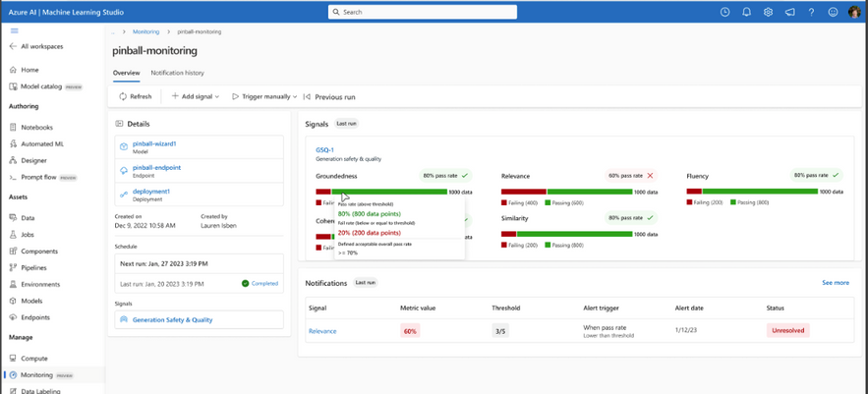Click the Similarity pass rate bar
The width and height of the screenshot is (868, 394).
coord(567,234)
